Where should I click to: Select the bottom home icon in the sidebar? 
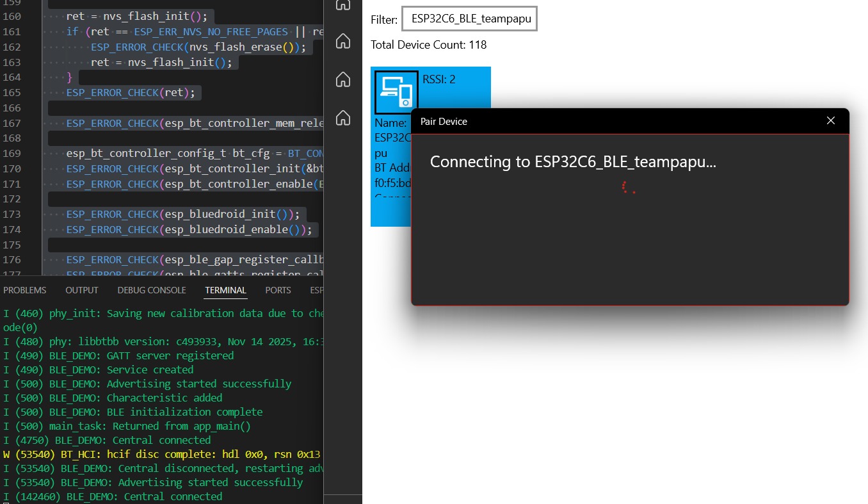point(343,118)
